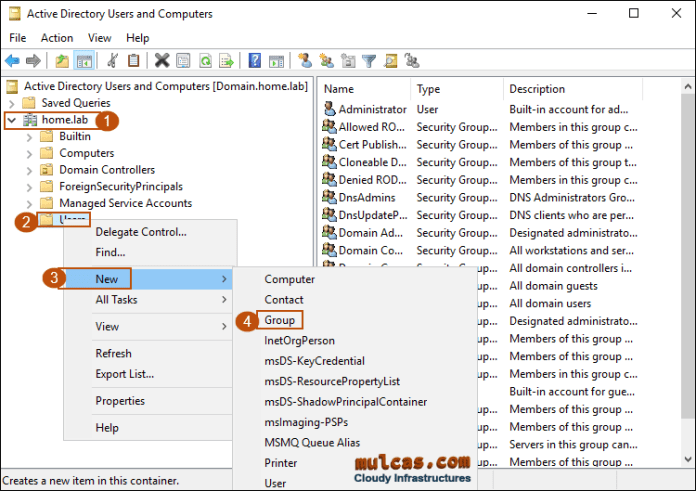Click the Cert Publish... group icon
The image size is (696, 491).
[x=329, y=144]
